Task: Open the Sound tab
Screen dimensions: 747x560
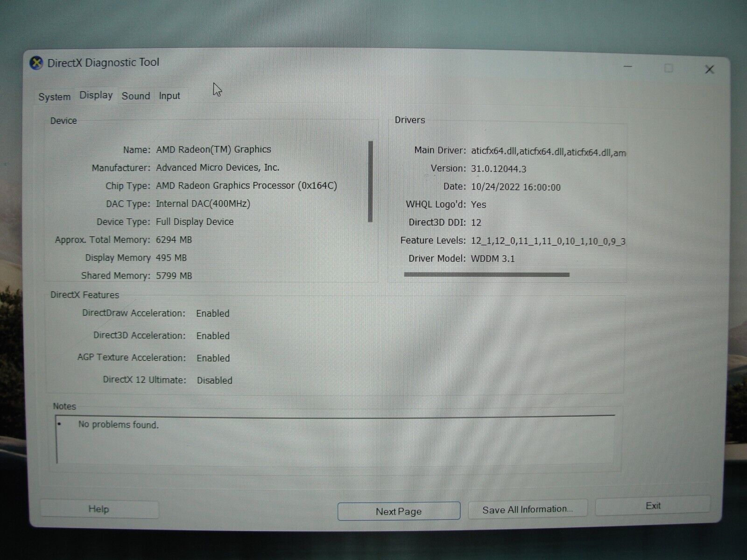Action: 135,96
